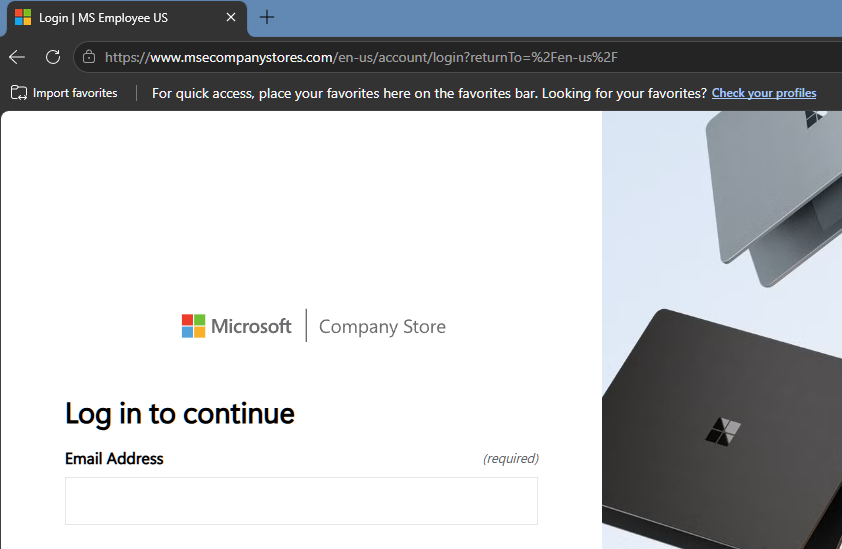The width and height of the screenshot is (842, 549).
Task: Click Import favorites
Action: click(64, 93)
